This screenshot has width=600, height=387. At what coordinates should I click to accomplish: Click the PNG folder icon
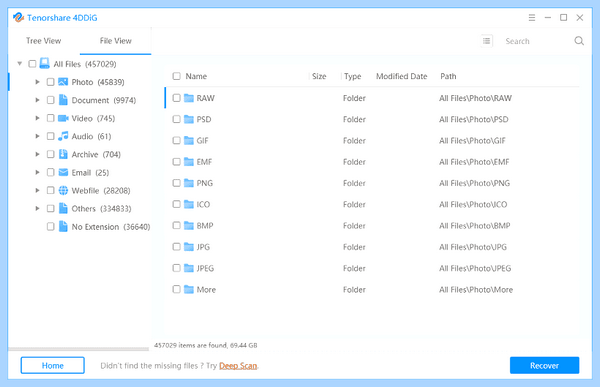coord(189,183)
